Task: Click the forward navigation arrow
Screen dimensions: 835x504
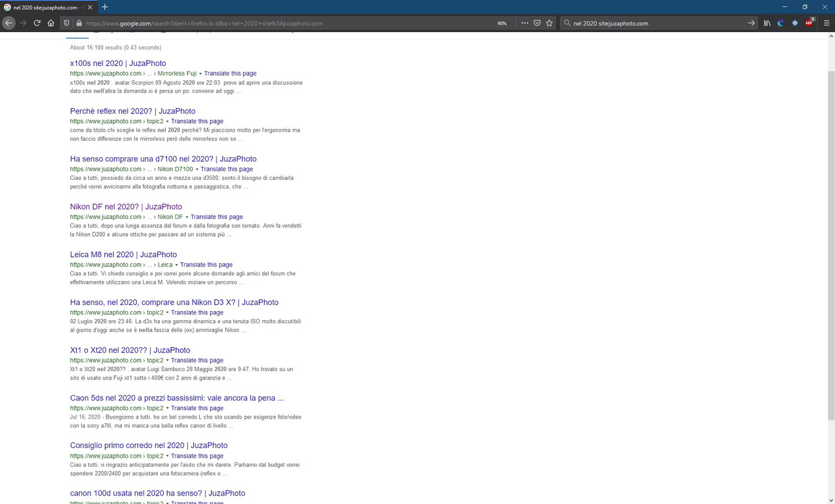Action: [23, 23]
